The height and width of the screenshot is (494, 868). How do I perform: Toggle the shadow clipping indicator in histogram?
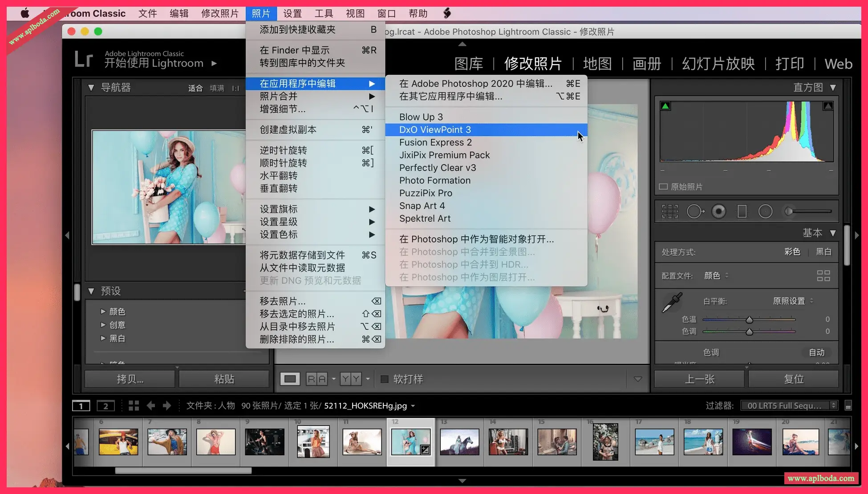pos(665,106)
